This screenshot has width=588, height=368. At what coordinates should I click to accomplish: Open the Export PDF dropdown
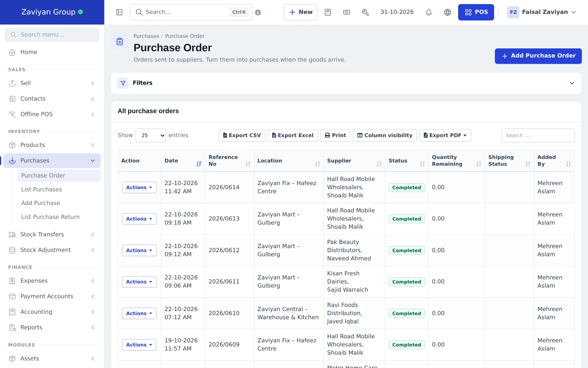coord(445,135)
